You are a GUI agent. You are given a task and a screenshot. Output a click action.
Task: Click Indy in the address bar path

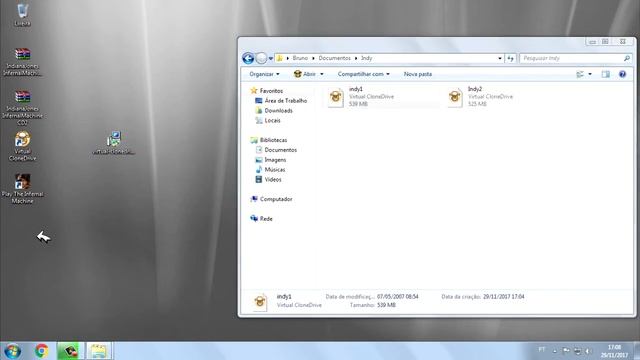tap(366, 58)
